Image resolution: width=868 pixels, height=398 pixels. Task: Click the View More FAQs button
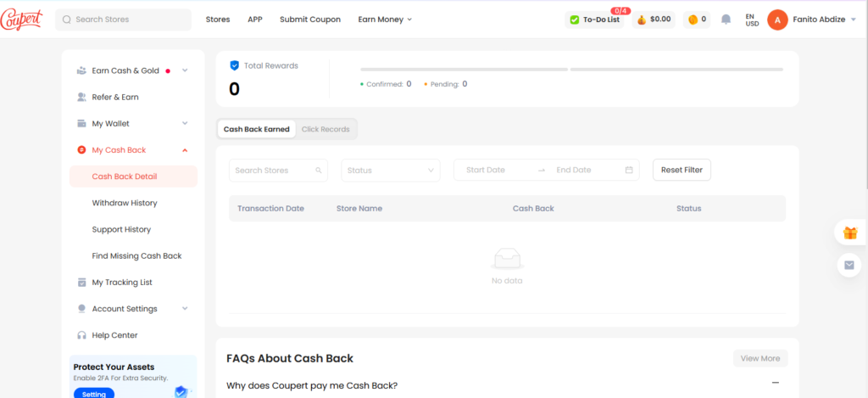tap(760, 358)
